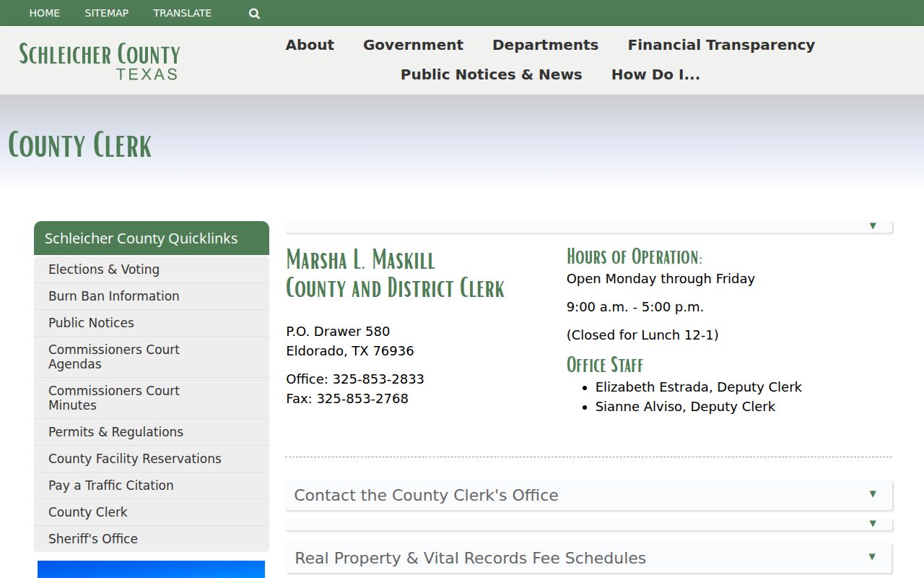Click the Eldorado, TX 76936 line
This screenshot has height=578, width=924.
point(350,351)
